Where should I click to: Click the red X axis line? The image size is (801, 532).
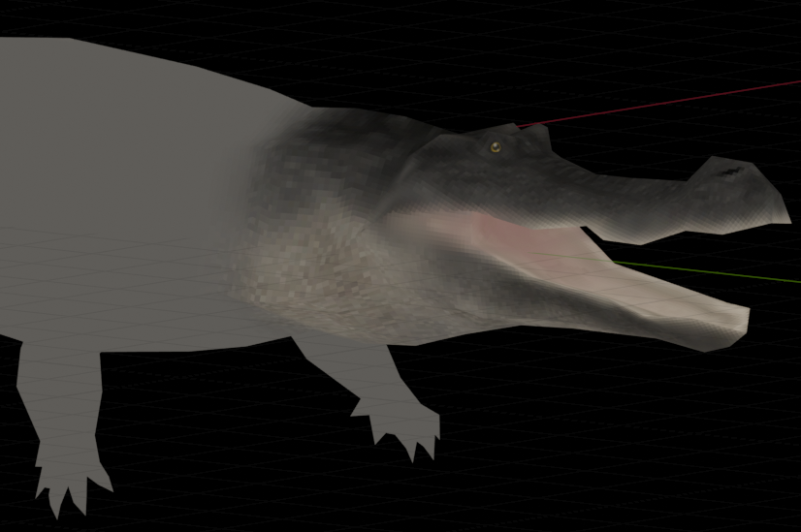pos(659,104)
